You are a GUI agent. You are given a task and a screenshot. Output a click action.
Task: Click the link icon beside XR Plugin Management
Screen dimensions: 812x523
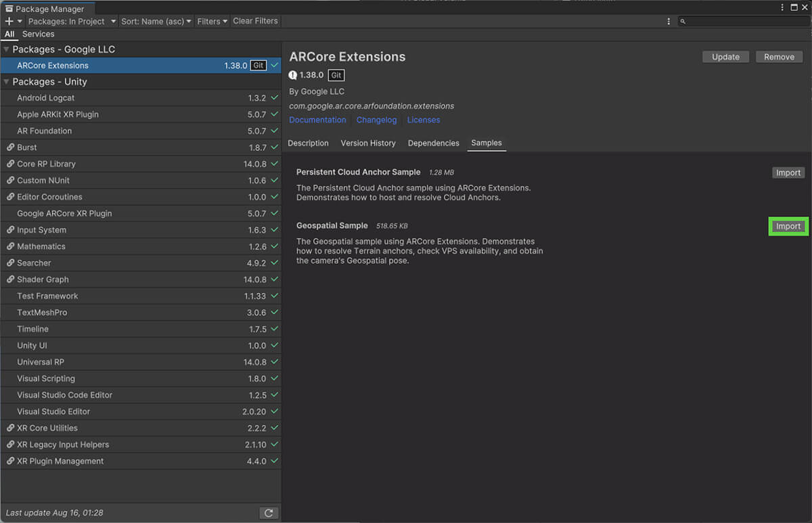pyautogui.click(x=10, y=461)
